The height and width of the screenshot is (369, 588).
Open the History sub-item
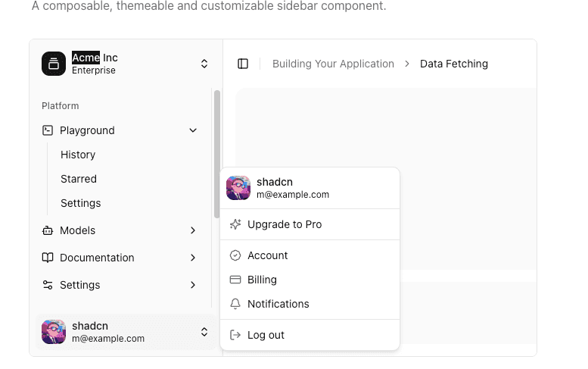[x=78, y=155]
